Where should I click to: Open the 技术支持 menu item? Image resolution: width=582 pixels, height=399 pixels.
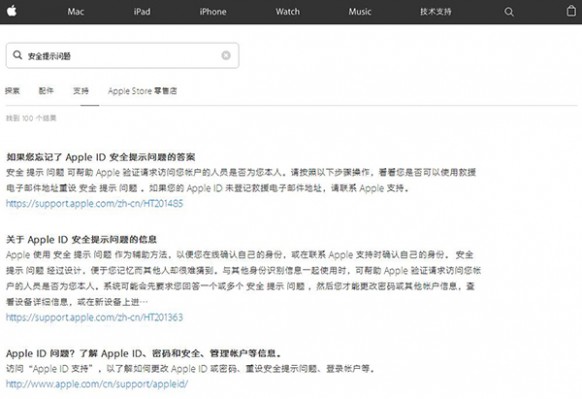tap(435, 12)
